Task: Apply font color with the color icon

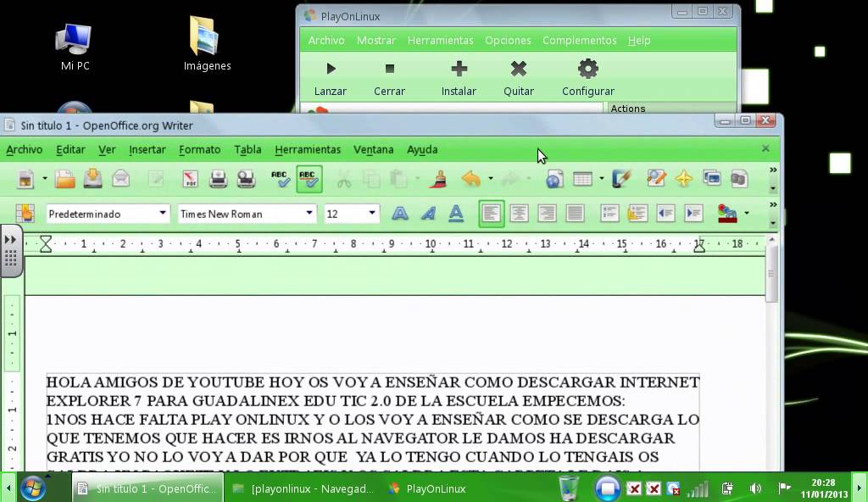Action: pyautogui.click(x=727, y=214)
